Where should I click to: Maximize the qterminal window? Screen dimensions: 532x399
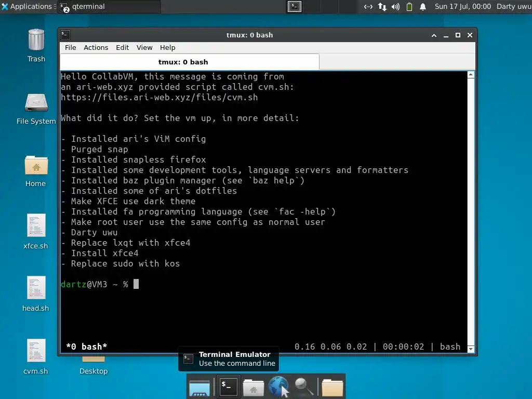[458, 35]
